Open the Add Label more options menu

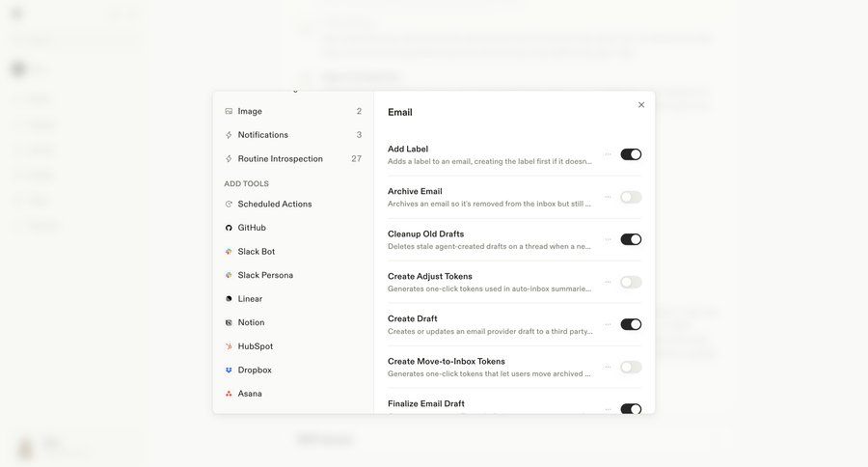pyautogui.click(x=608, y=154)
